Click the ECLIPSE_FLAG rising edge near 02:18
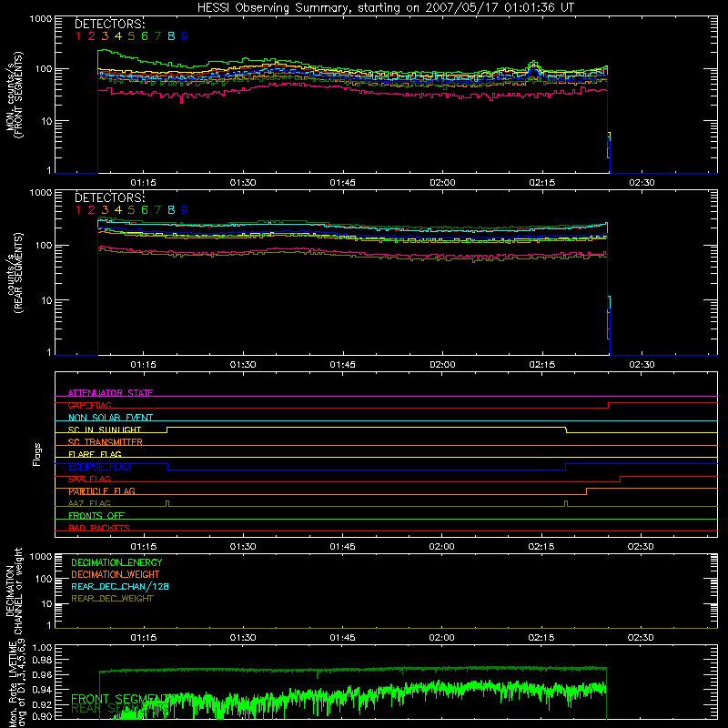 coord(566,467)
